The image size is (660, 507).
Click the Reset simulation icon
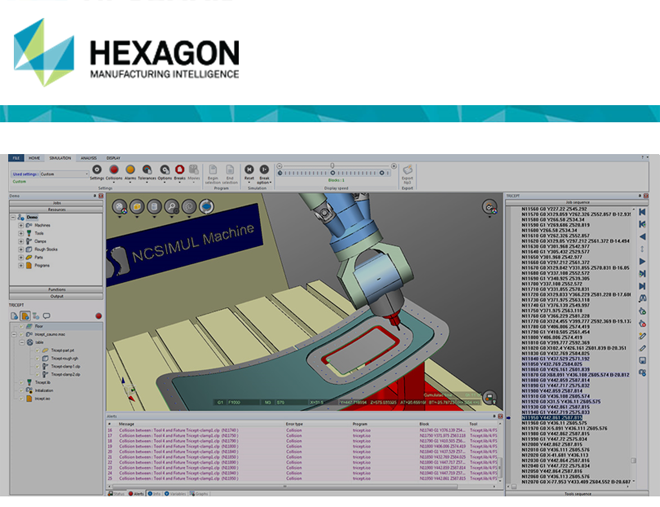(x=249, y=170)
